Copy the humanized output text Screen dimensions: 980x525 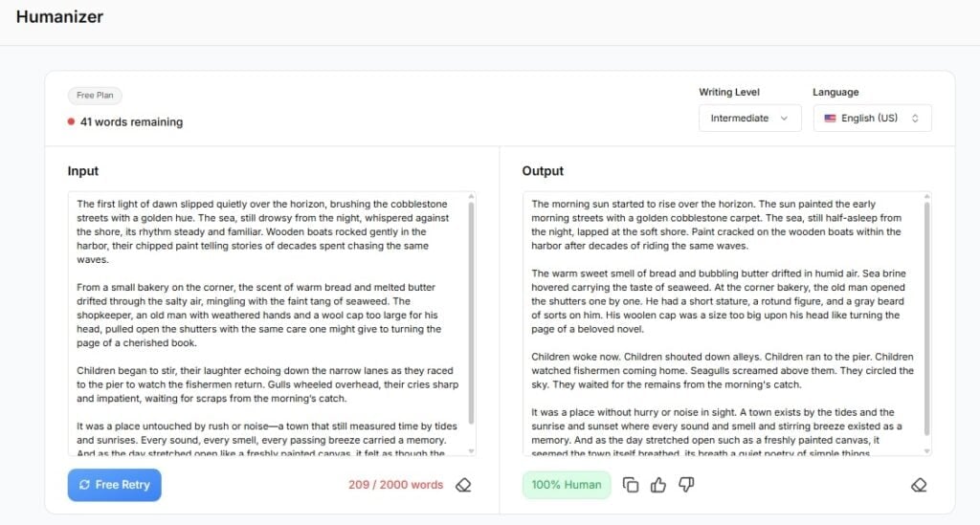631,485
